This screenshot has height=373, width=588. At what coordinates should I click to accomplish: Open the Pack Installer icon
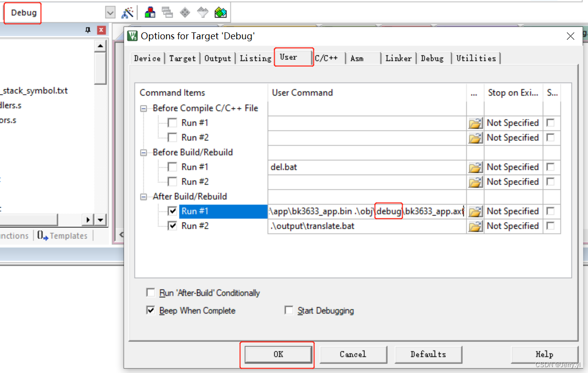pyautogui.click(x=221, y=13)
